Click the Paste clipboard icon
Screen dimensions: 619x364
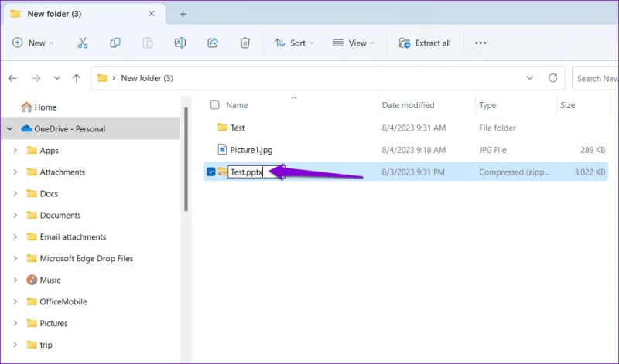pyautogui.click(x=147, y=43)
